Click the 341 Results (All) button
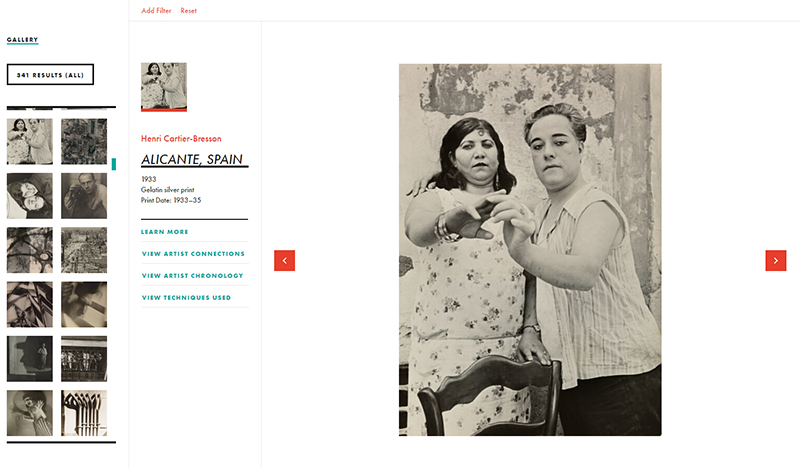 click(51, 75)
